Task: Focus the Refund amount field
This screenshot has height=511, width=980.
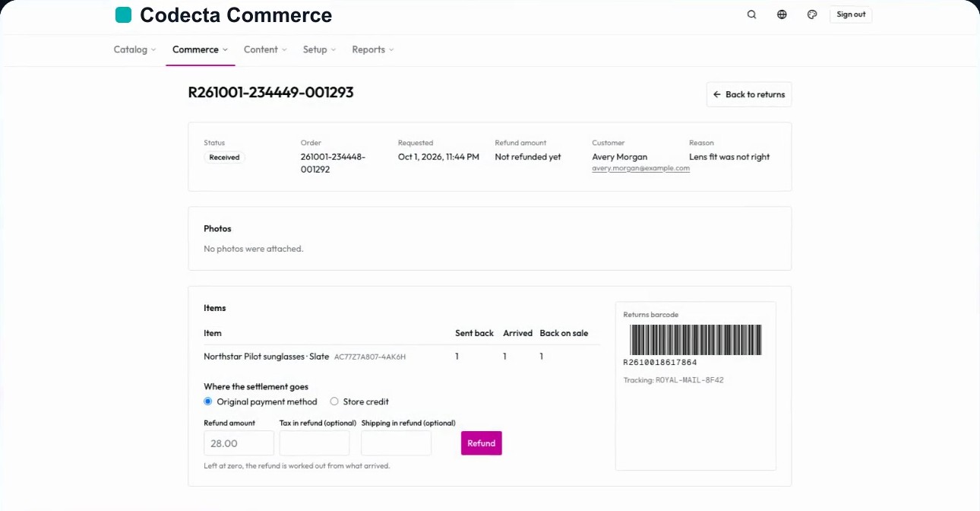Action: (x=239, y=443)
